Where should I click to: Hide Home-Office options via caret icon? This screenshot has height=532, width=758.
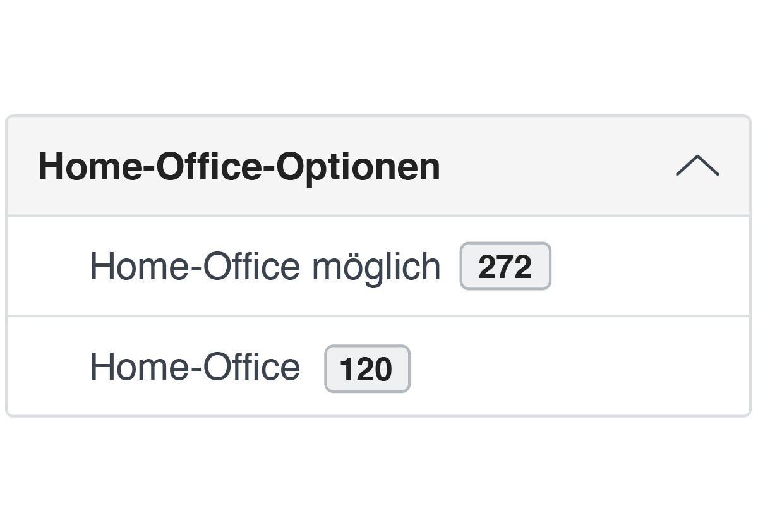pos(697,166)
